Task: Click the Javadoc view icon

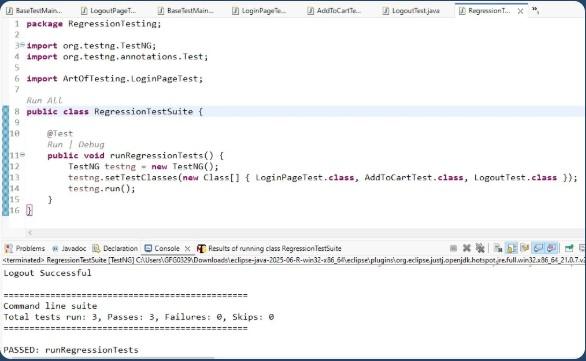Action: point(55,249)
